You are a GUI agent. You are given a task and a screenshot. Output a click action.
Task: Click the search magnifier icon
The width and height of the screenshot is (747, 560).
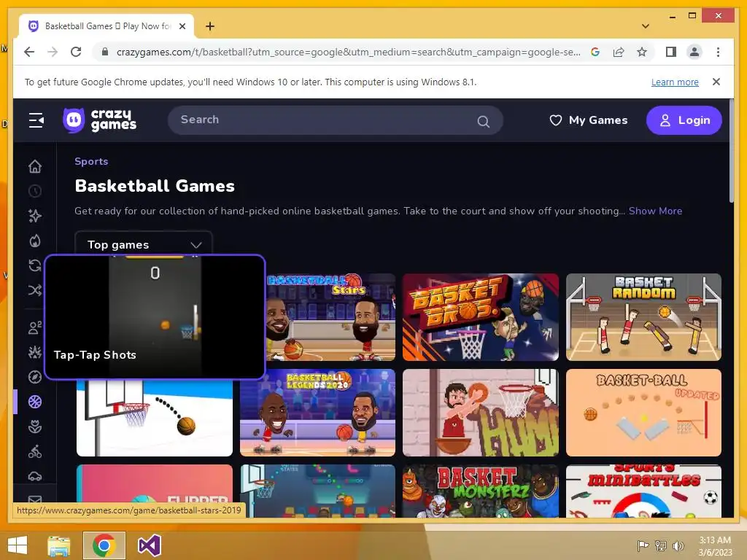pos(483,122)
